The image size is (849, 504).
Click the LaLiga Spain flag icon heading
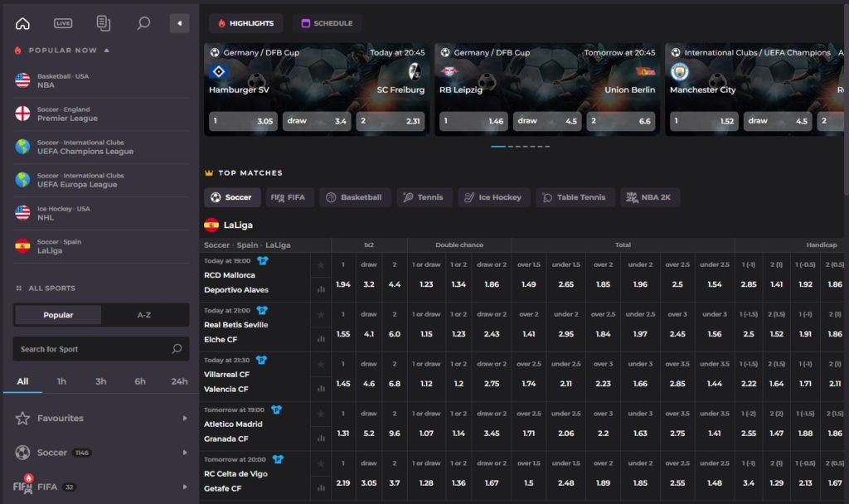pyautogui.click(x=211, y=225)
